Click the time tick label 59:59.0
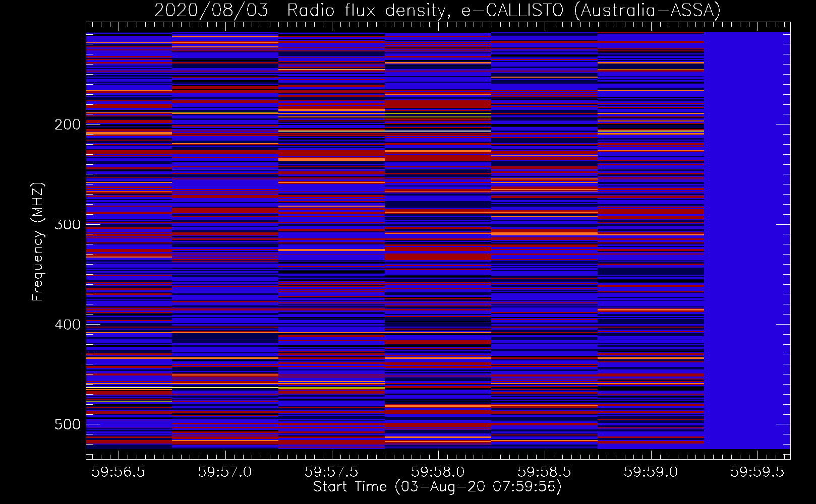 pos(651,472)
